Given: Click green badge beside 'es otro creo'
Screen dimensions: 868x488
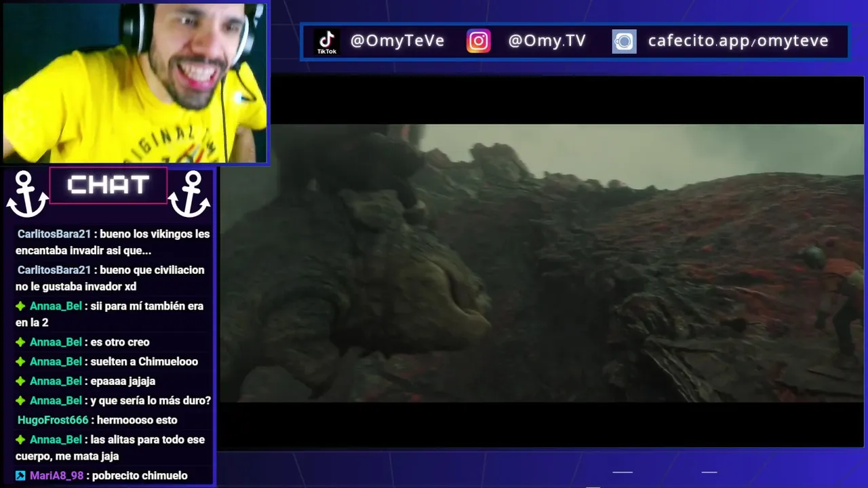Looking at the screenshot, I should point(20,342).
